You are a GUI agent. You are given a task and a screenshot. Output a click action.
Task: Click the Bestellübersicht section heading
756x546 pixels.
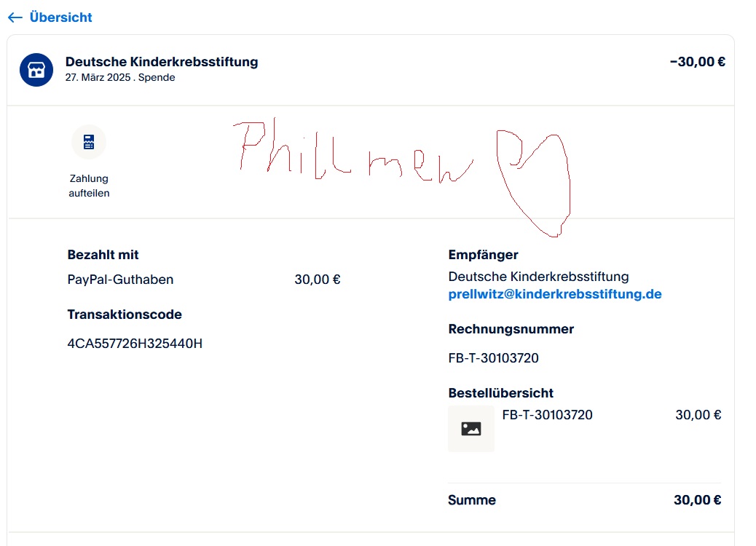(x=501, y=393)
